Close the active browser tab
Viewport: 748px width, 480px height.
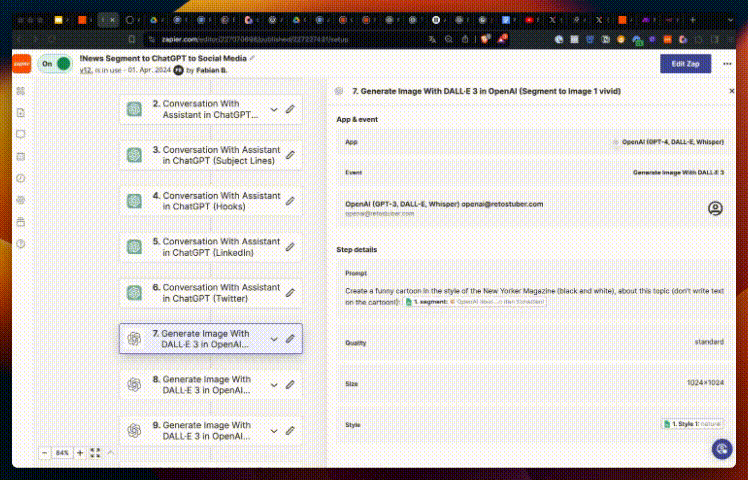113,20
